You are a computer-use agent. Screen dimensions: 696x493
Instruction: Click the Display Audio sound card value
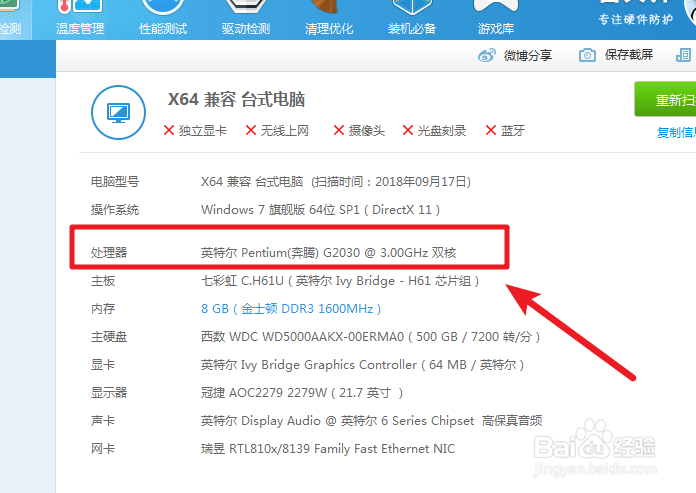point(372,421)
